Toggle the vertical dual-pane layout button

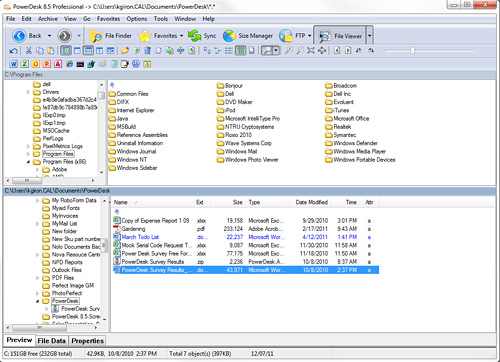point(99,51)
